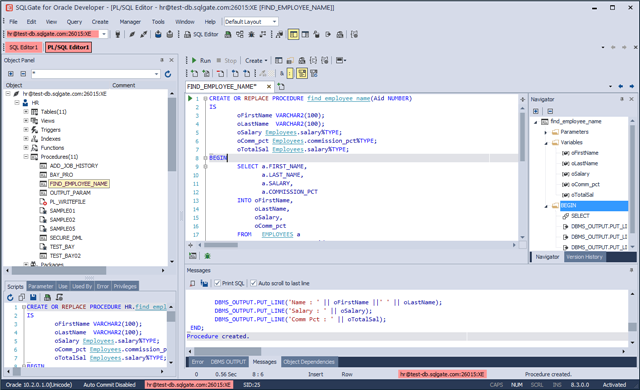Screen dimensions: 640x390
Task: Toggle Auto scroll to last line checkbox
Action: pyautogui.click(x=253, y=283)
